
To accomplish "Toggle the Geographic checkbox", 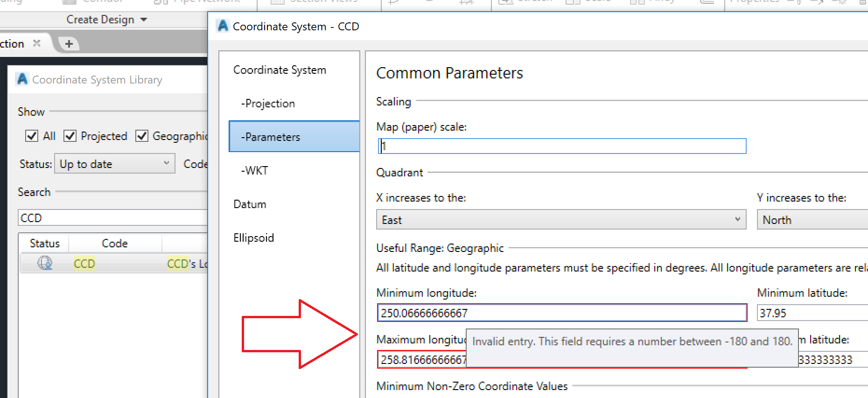I will tap(142, 136).
